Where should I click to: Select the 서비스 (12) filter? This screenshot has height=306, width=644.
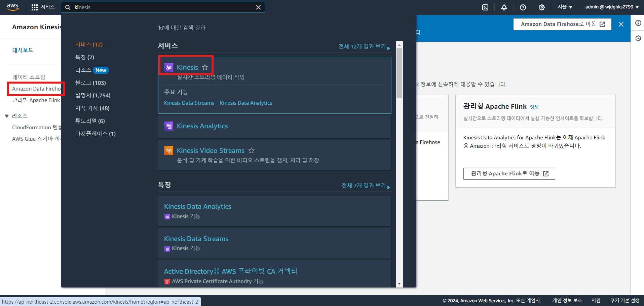[x=89, y=44]
